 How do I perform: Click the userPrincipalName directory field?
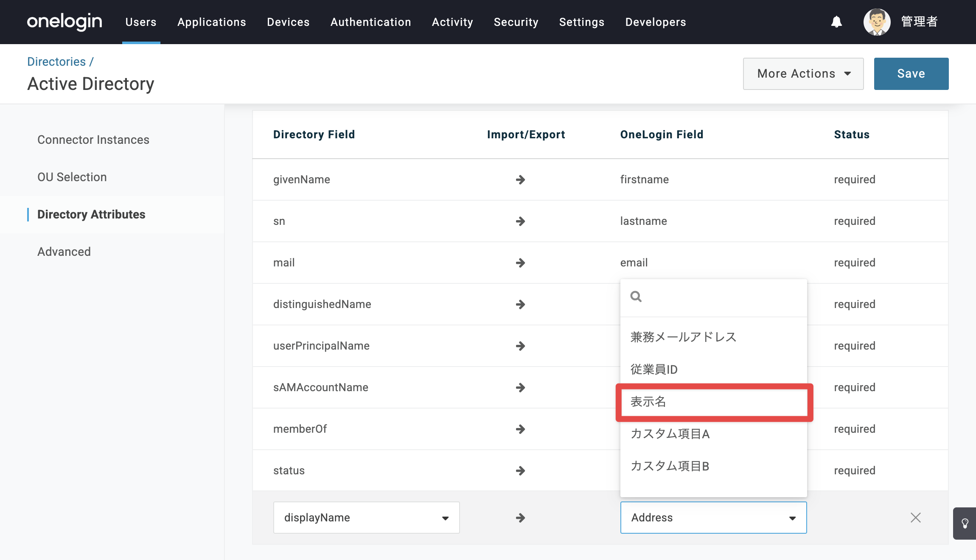(321, 346)
